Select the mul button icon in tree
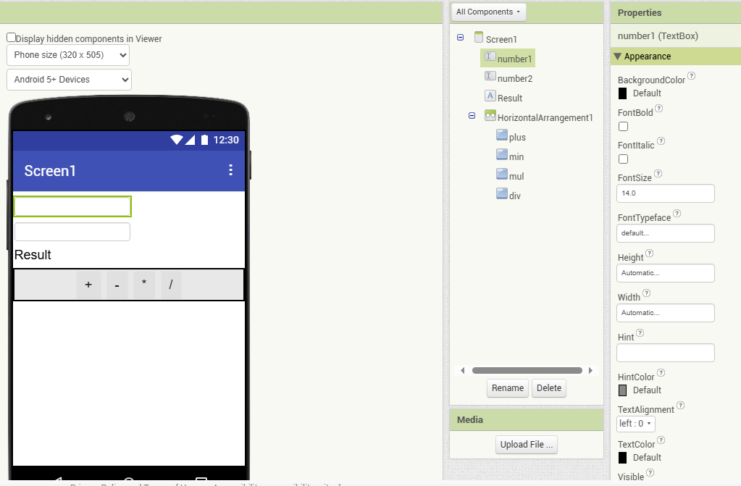Image resolution: width=741 pixels, height=486 pixels. [x=502, y=175]
